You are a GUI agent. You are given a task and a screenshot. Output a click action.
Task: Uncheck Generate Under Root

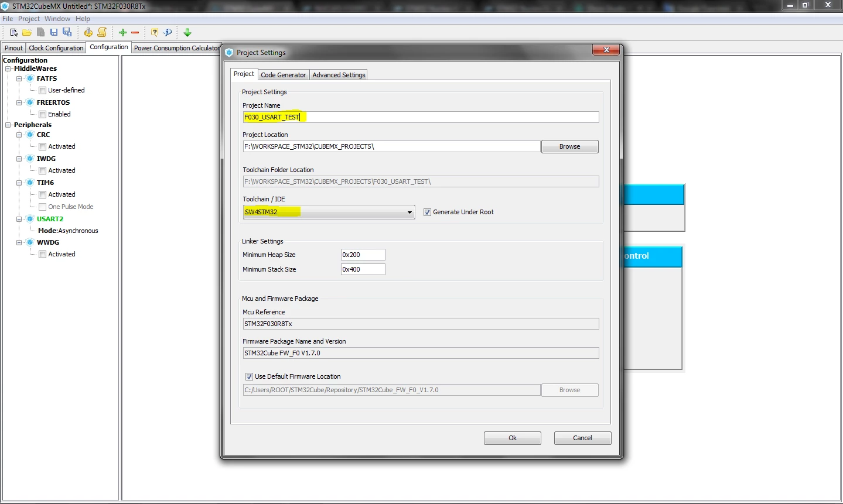pos(427,212)
